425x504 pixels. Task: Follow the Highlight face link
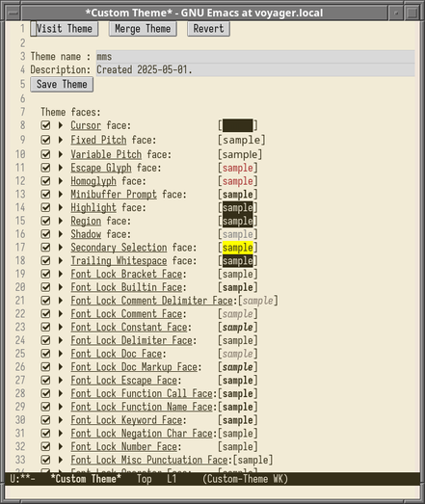(93, 207)
